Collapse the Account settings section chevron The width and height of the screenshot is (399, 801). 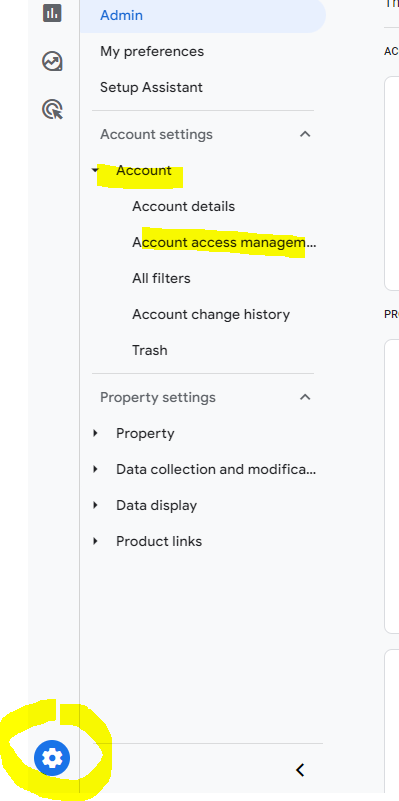click(305, 134)
